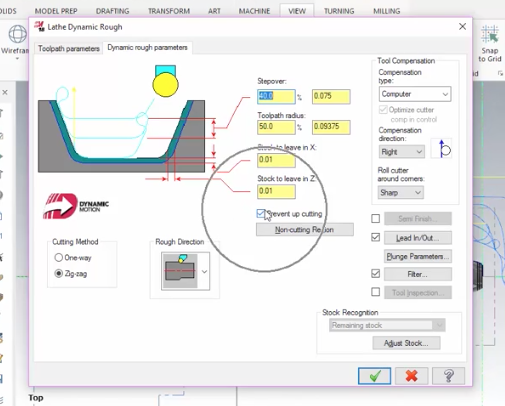
Task: Click the Top view label
Action: pos(36,398)
